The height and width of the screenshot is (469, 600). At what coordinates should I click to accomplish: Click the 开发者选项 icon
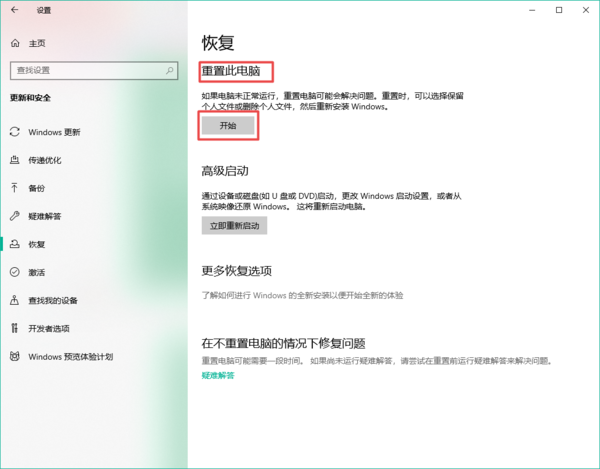[15, 328]
